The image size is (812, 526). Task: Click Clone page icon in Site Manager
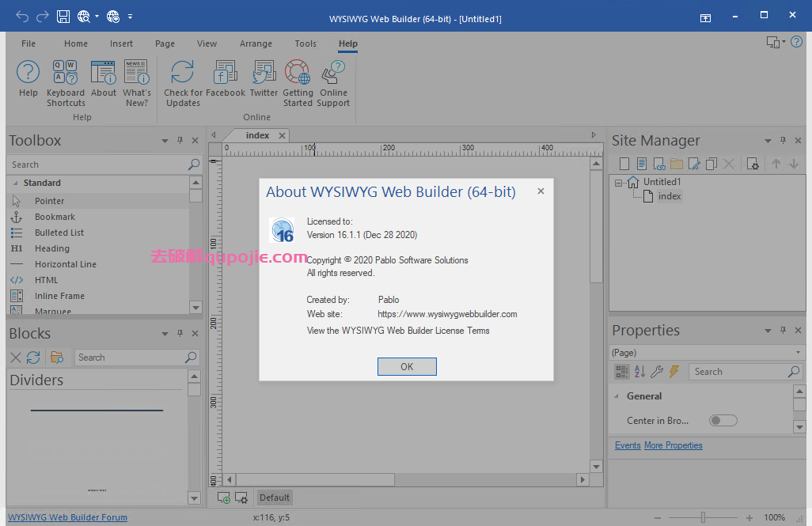[711, 164]
